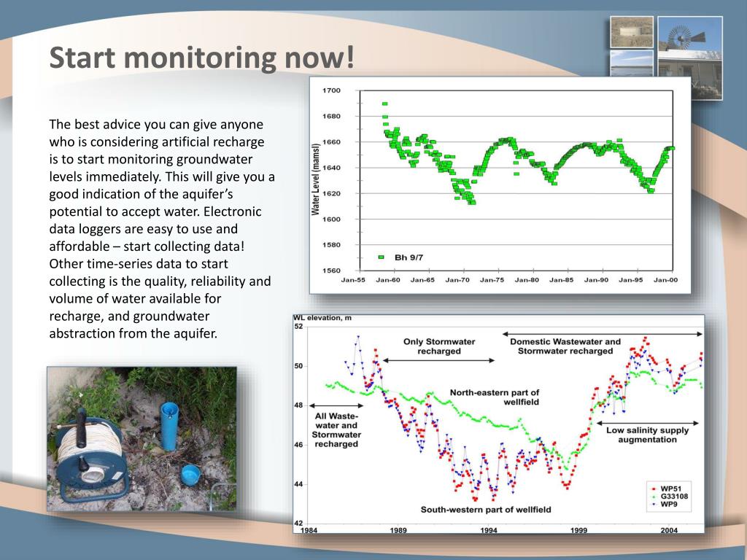Click the 1700 y-axis value

[x=332, y=90]
